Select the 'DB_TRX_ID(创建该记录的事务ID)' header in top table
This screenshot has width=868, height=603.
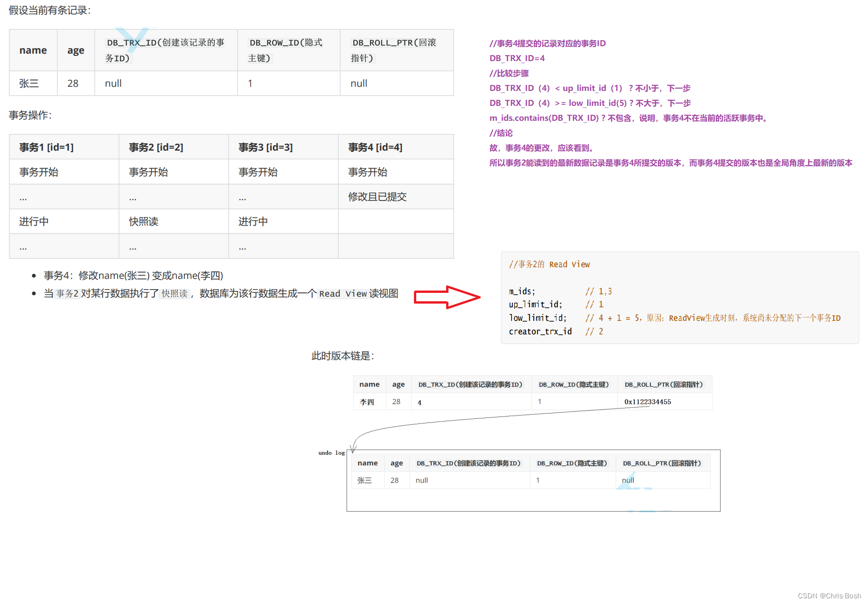click(x=166, y=50)
